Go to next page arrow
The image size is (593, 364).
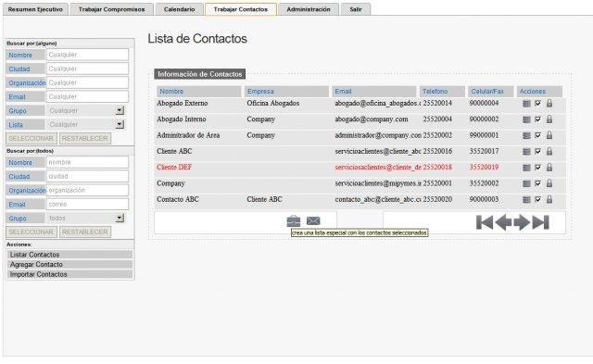[x=522, y=222]
